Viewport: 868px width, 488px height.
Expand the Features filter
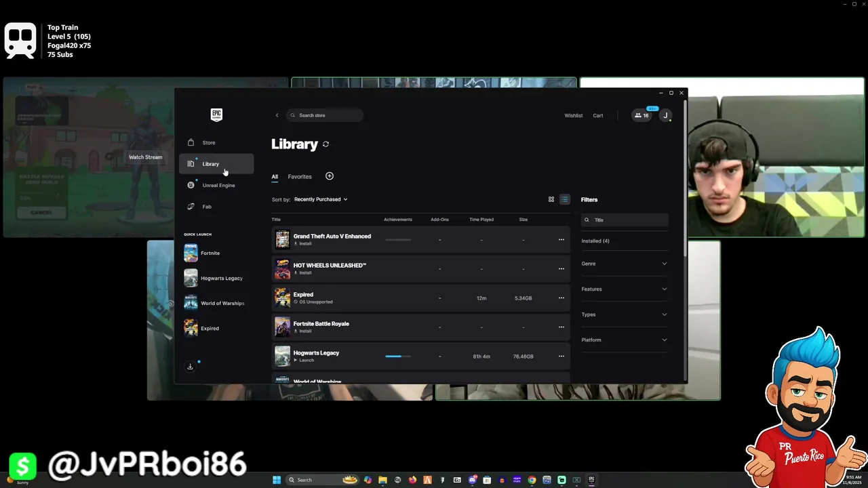tap(624, 289)
